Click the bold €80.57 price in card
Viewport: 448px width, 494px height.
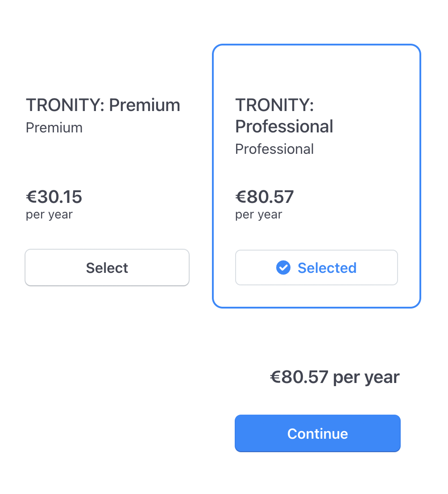pos(265,197)
